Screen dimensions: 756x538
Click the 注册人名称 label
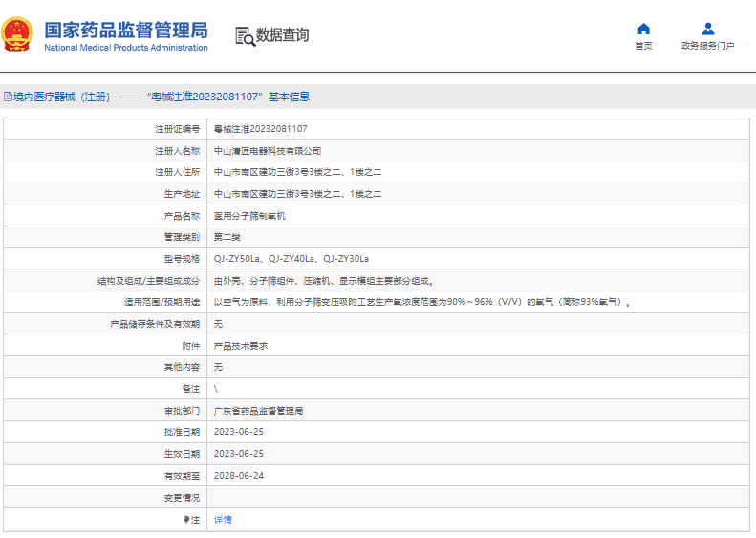coord(178,151)
